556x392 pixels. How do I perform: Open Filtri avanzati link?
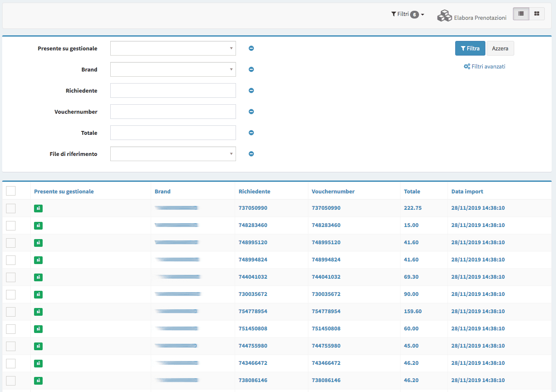(485, 66)
